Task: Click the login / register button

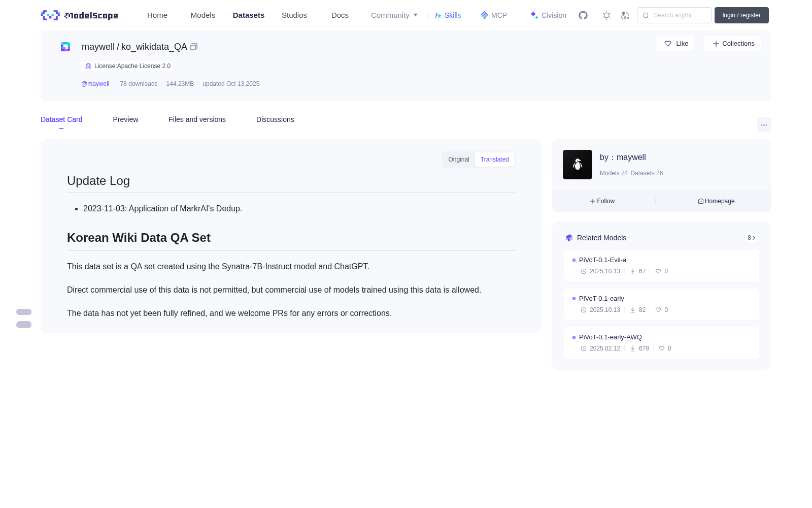Action: 741,15
